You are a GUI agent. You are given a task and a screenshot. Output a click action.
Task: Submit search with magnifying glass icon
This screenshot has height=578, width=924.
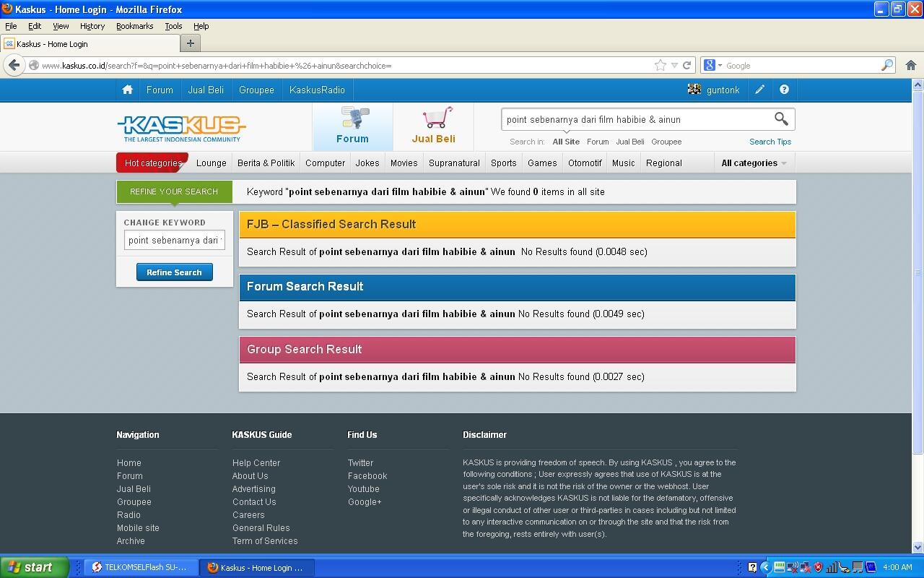[x=781, y=118]
